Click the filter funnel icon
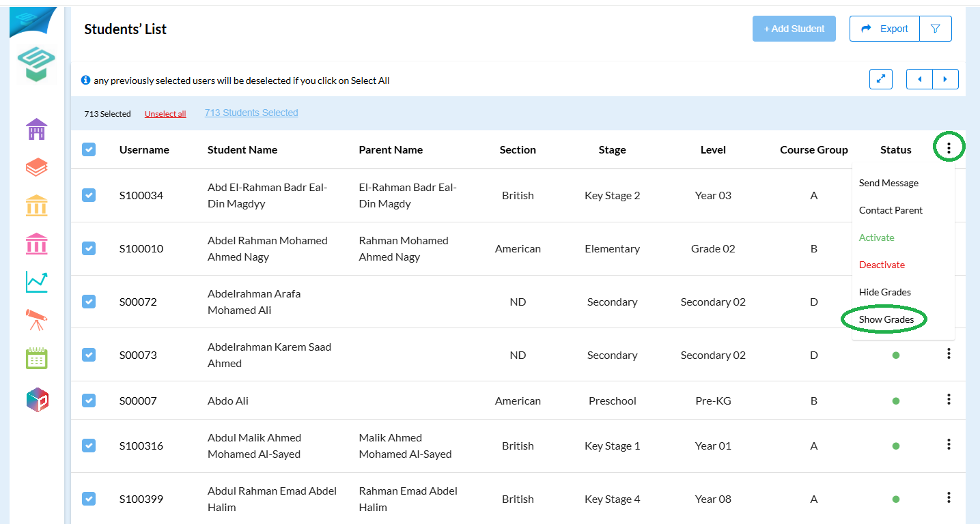The width and height of the screenshot is (980, 524). click(x=936, y=29)
